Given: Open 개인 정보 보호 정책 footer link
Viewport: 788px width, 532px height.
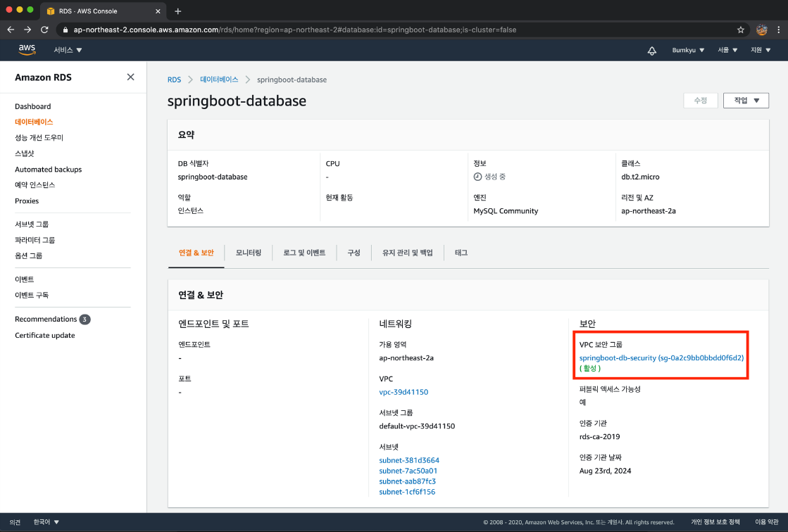Looking at the screenshot, I should point(715,522).
